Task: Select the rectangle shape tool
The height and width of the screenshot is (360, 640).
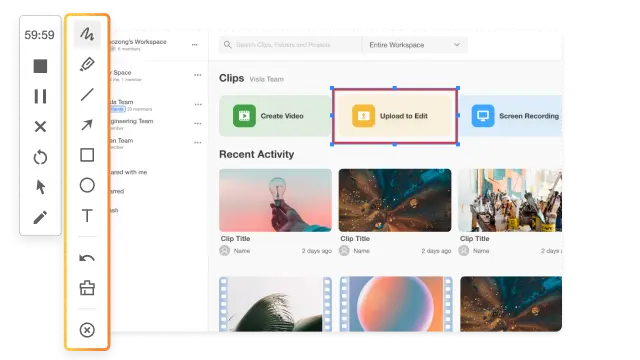Action: click(87, 155)
